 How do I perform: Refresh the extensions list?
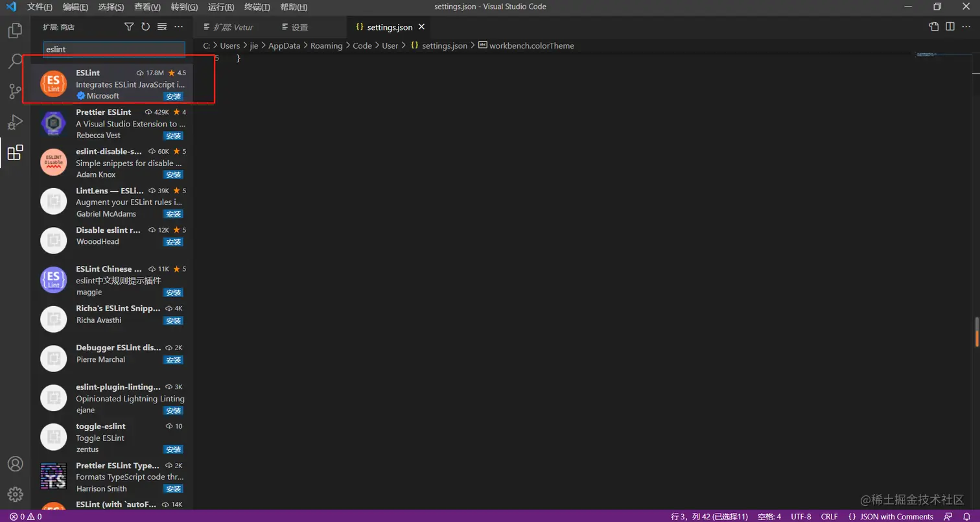[x=145, y=27]
